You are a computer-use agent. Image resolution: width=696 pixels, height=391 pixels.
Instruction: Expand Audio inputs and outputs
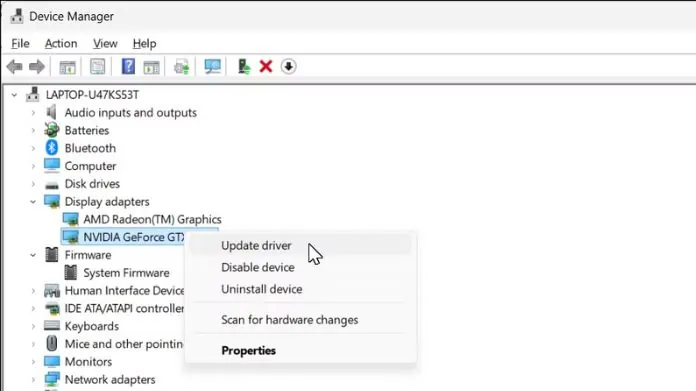[x=33, y=113]
